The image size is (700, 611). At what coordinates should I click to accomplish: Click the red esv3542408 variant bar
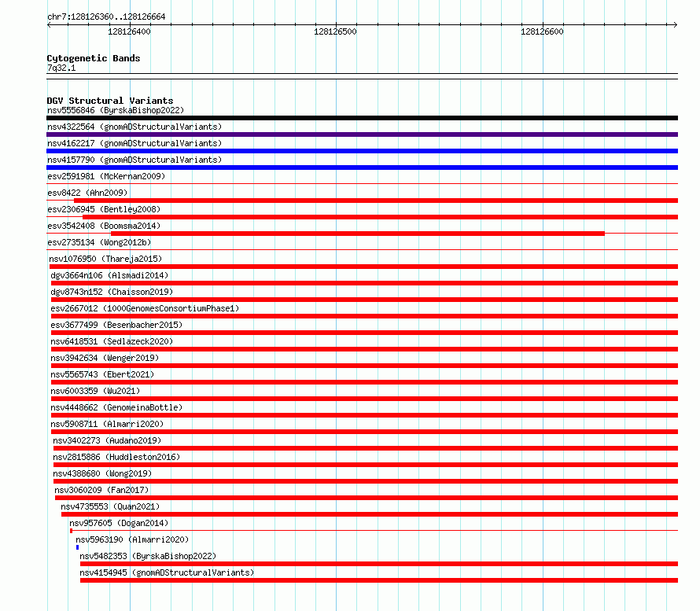click(358, 234)
